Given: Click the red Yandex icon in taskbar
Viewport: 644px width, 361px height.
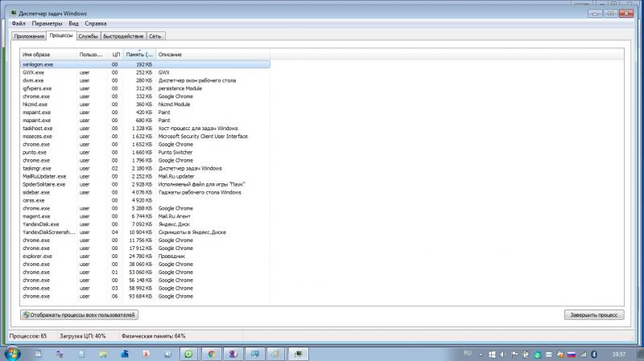Looking at the screenshot, I should tap(146, 354).
